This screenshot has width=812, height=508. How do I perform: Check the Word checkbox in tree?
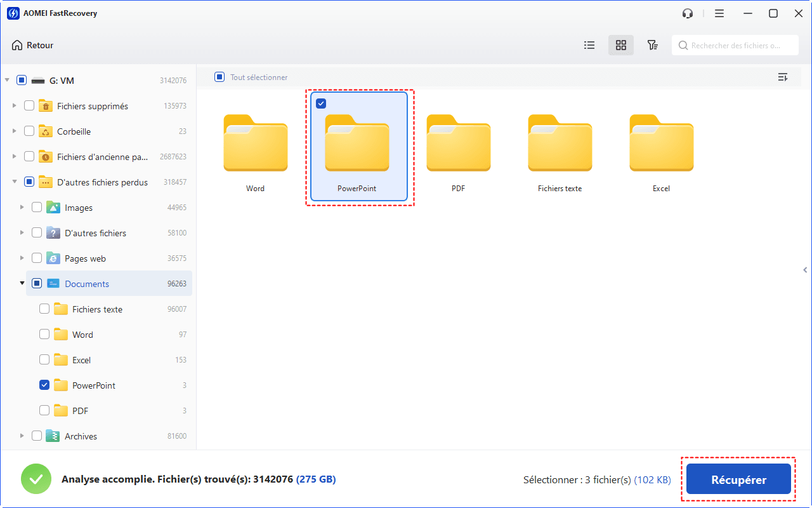(44, 335)
